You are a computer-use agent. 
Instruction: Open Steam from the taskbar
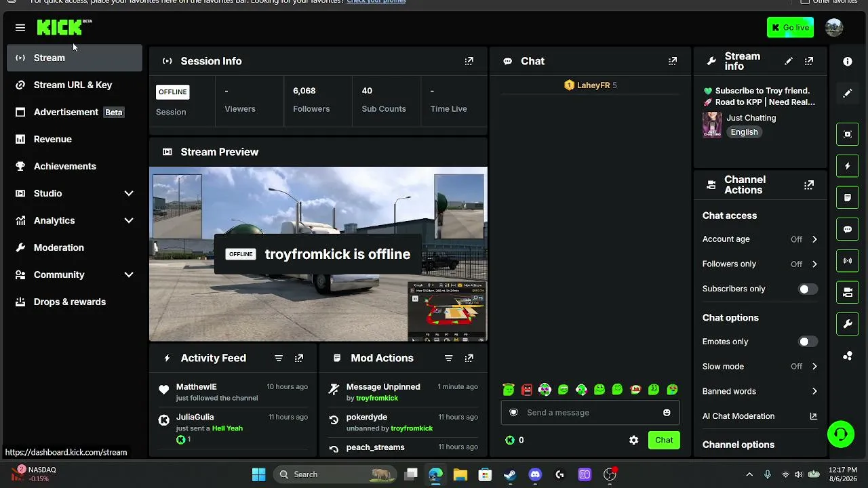click(x=510, y=474)
